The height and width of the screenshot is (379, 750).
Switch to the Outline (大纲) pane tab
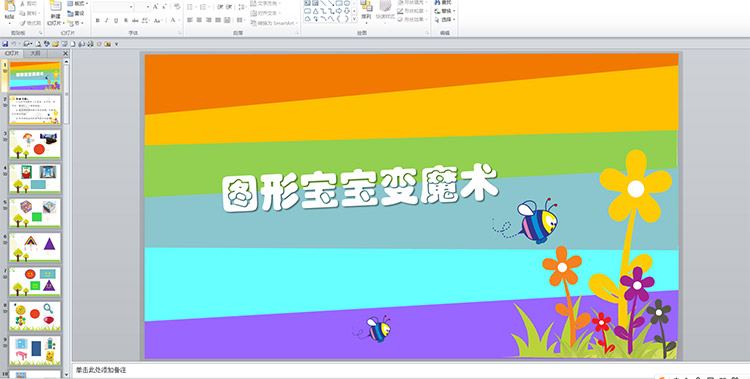point(36,54)
